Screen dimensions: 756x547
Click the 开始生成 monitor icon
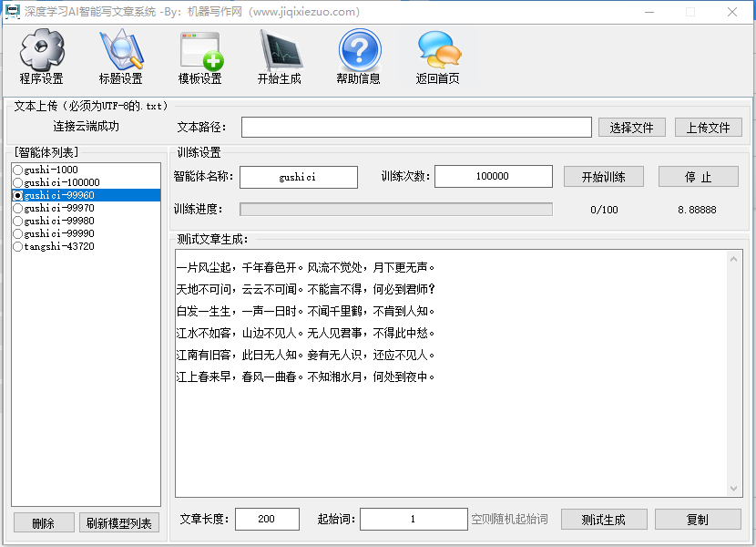click(279, 50)
